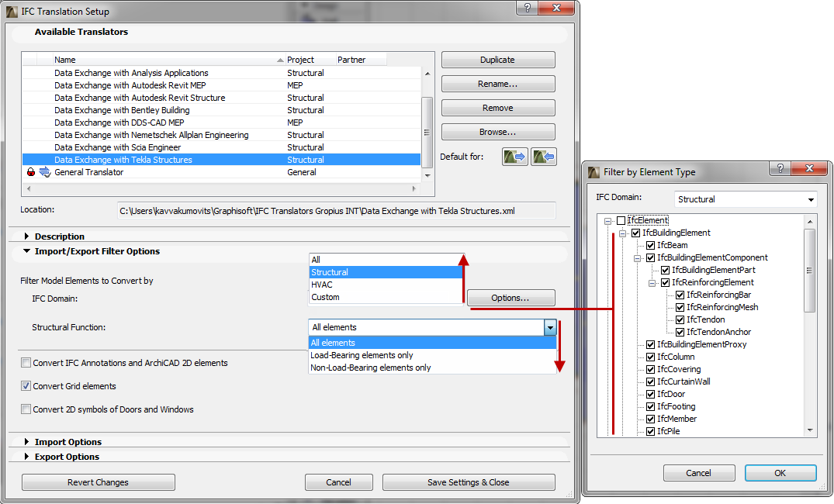Click the translator list vertical scrollbar thumb
This screenshot has height=504, width=834.
pyautogui.click(x=427, y=132)
